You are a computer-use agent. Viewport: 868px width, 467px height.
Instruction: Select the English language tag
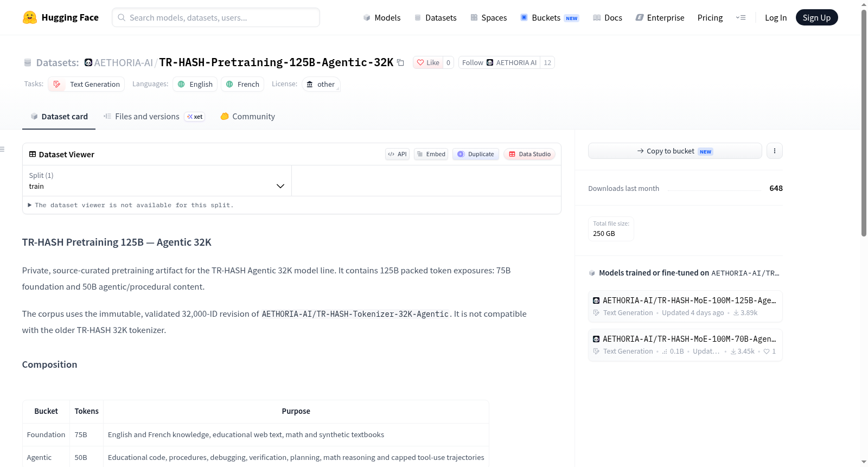pyautogui.click(x=195, y=84)
